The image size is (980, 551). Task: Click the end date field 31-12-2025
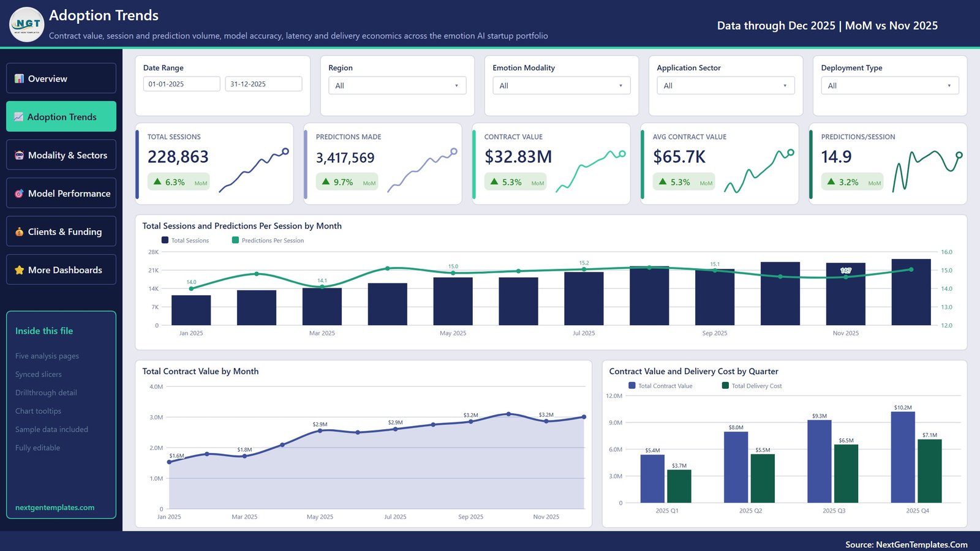point(263,84)
